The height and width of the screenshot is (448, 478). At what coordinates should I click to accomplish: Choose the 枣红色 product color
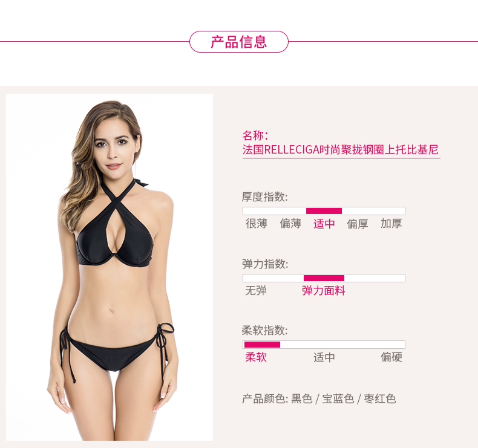click(380, 398)
